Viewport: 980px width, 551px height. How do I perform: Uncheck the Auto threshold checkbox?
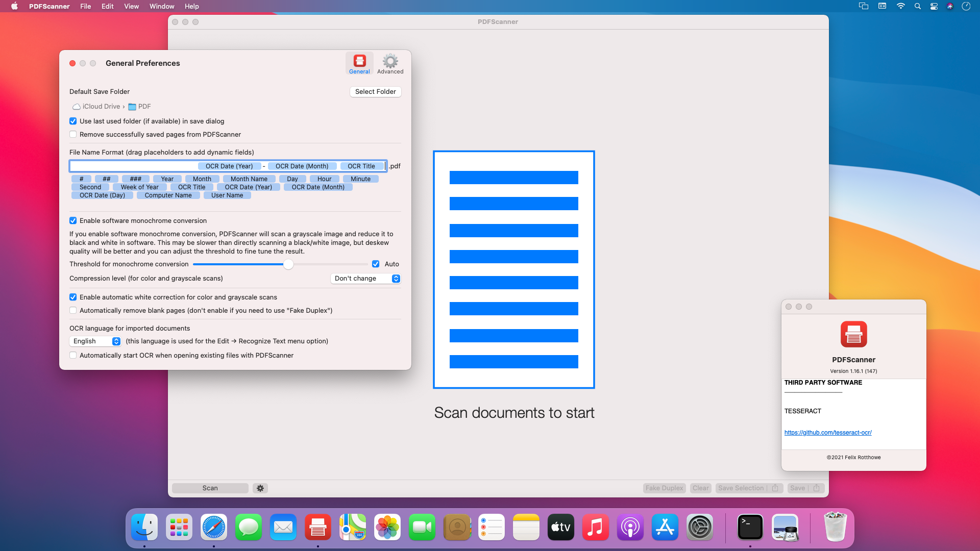click(376, 264)
